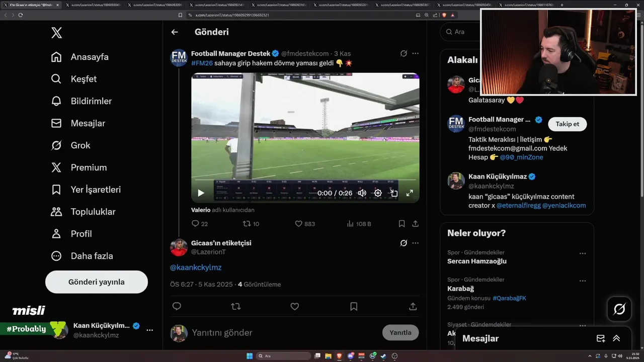Expand Daha fazla in the sidebar

[82, 256]
